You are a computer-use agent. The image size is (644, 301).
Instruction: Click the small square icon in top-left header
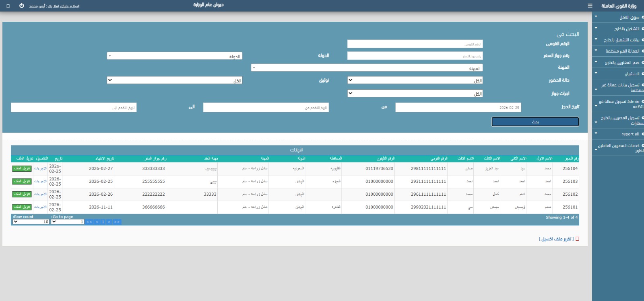coord(8,6)
